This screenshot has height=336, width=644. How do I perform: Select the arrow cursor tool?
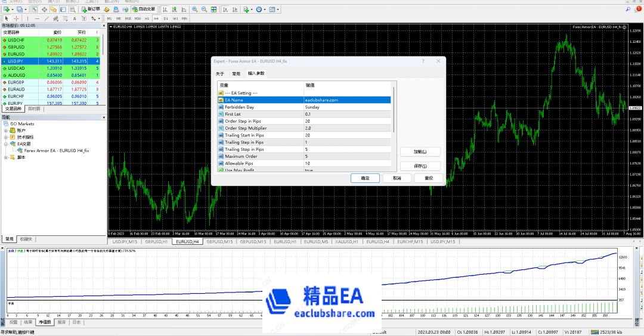point(7,18)
